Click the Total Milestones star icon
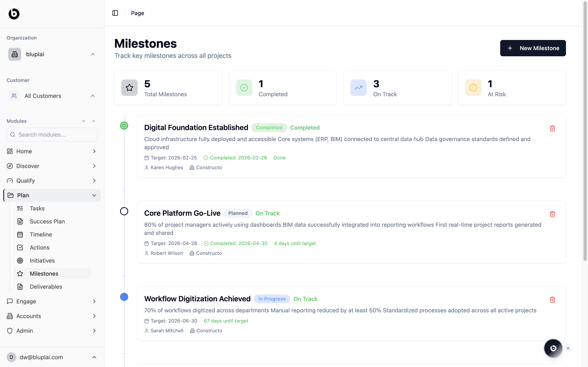588x367 pixels. [129, 88]
